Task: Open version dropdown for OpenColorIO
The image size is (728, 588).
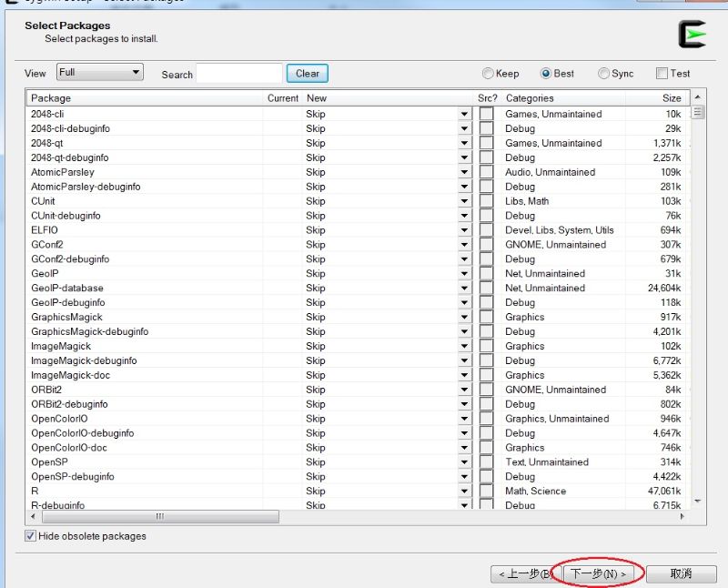Action: [464, 419]
